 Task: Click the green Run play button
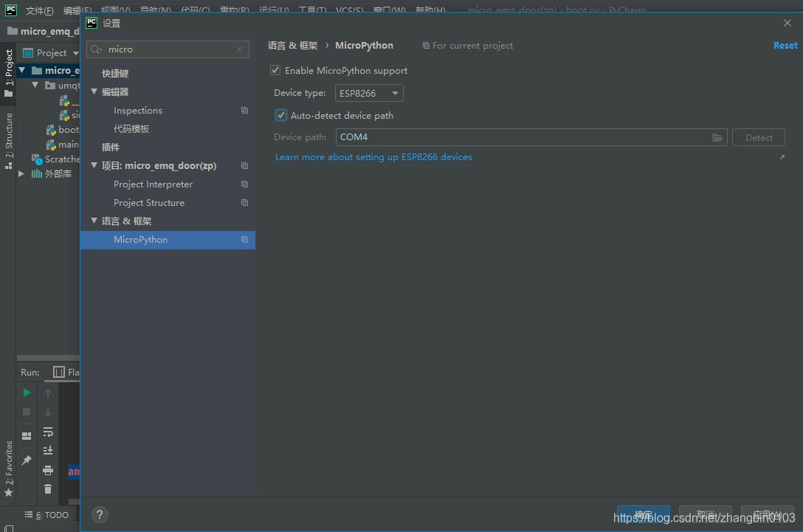click(x=27, y=393)
